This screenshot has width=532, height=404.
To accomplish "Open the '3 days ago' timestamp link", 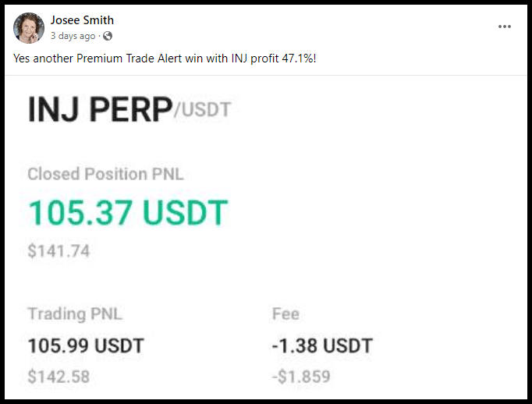I will tap(73, 36).
